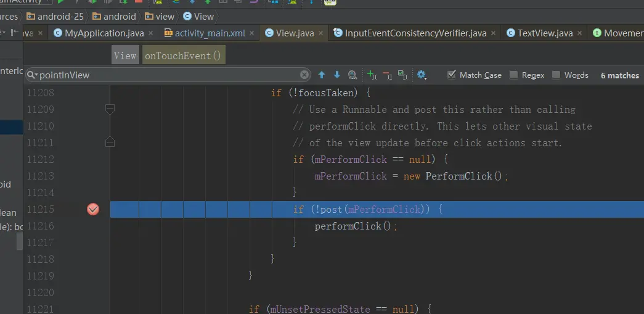This screenshot has height=314, width=644.
Task: Click line number 11212 in gutter
Action: coord(40,159)
